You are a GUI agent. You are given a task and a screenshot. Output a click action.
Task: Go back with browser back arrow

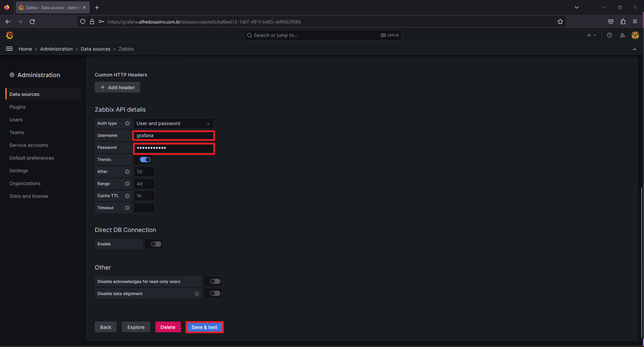[8, 22]
